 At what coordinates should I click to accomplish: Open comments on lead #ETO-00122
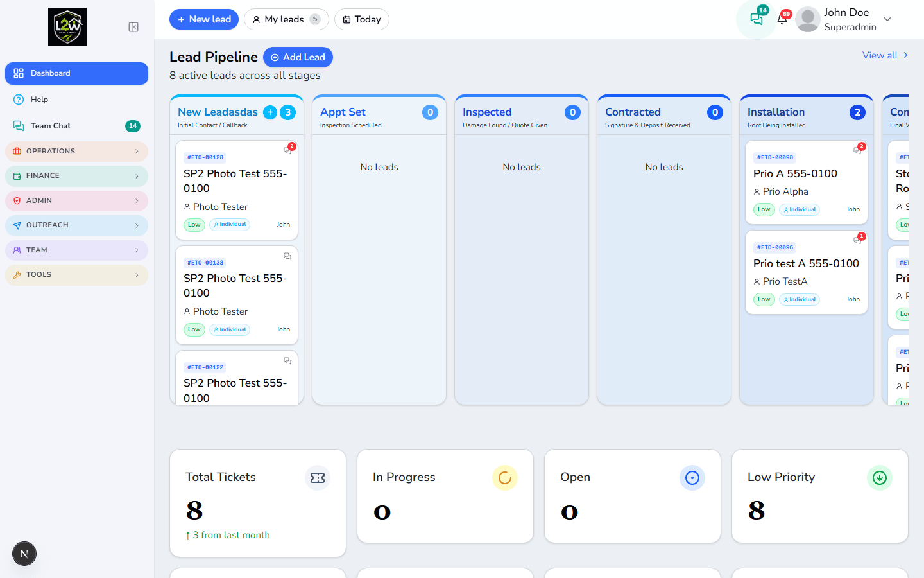click(x=287, y=361)
